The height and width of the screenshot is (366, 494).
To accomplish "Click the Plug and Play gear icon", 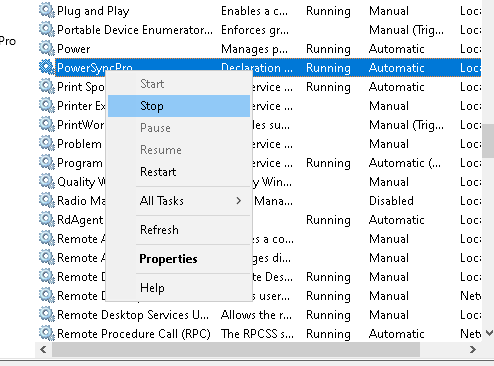I will 47,10.
